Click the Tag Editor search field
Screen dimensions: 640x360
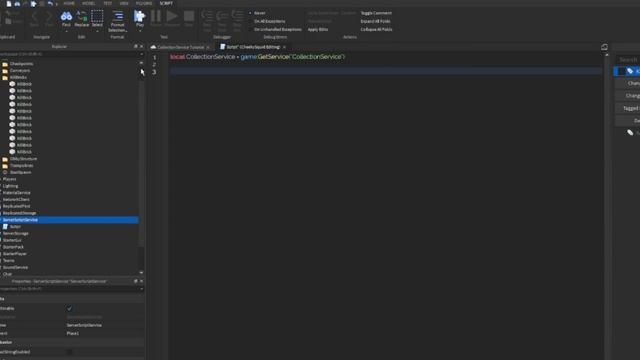[x=628, y=60]
